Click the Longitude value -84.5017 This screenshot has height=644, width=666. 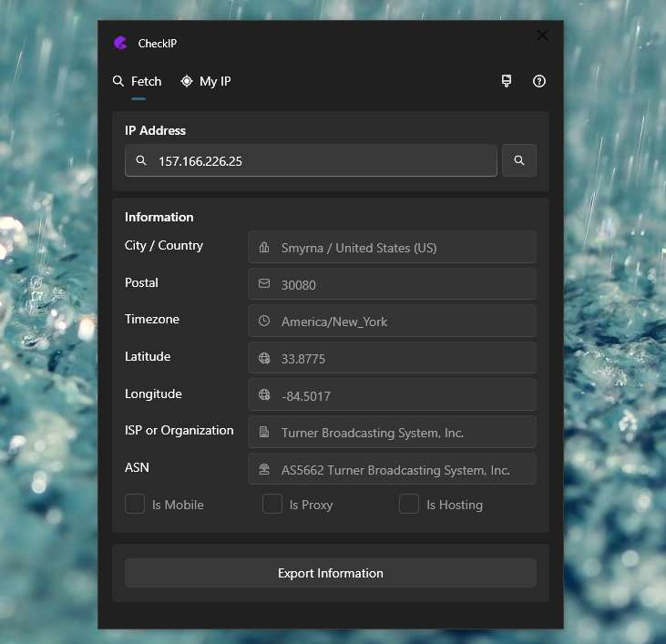pos(392,395)
